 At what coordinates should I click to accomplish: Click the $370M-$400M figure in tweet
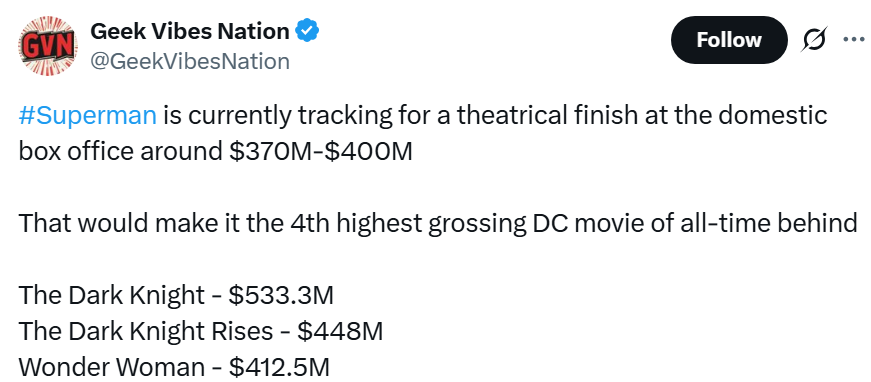click(321, 151)
